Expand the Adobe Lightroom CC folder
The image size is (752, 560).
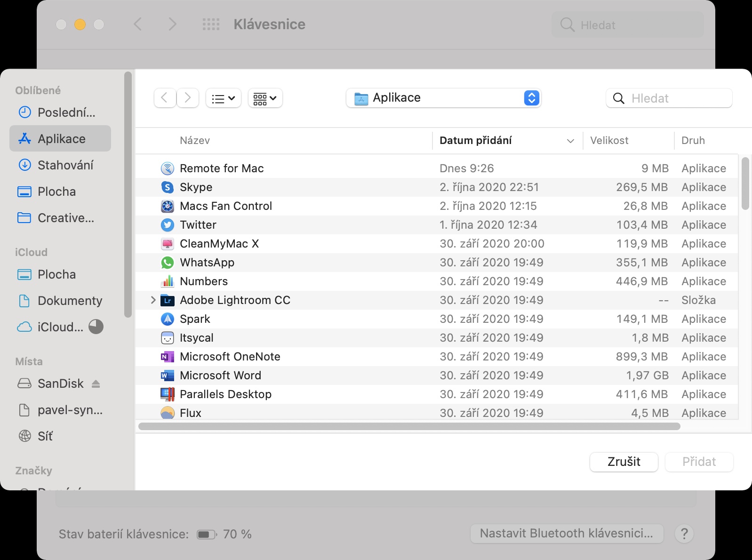click(x=153, y=300)
